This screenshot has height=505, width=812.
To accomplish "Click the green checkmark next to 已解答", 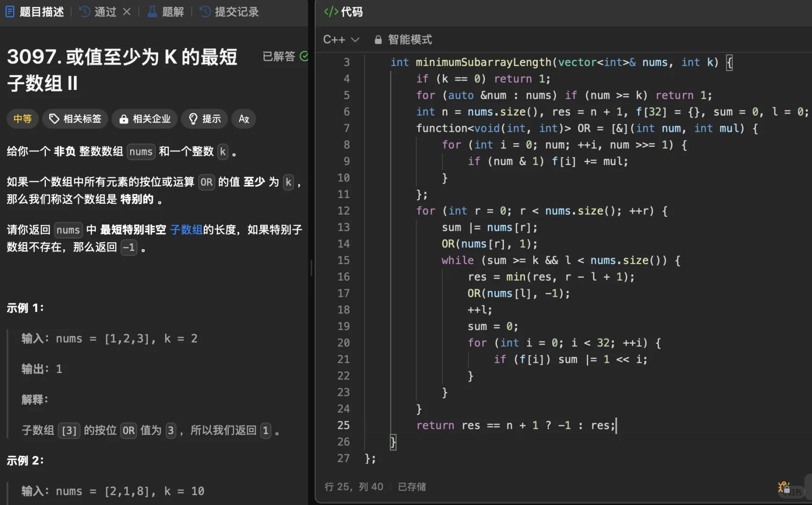I will tap(304, 57).
